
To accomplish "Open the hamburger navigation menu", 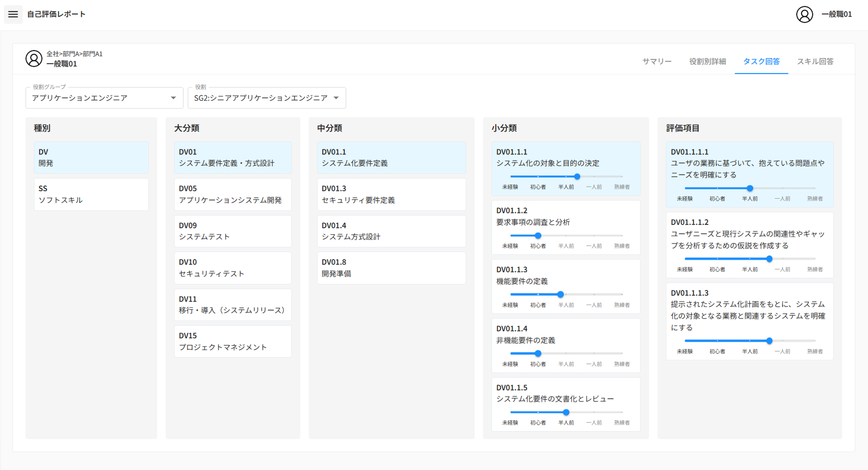I will pyautogui.click(x=13, y=14).
